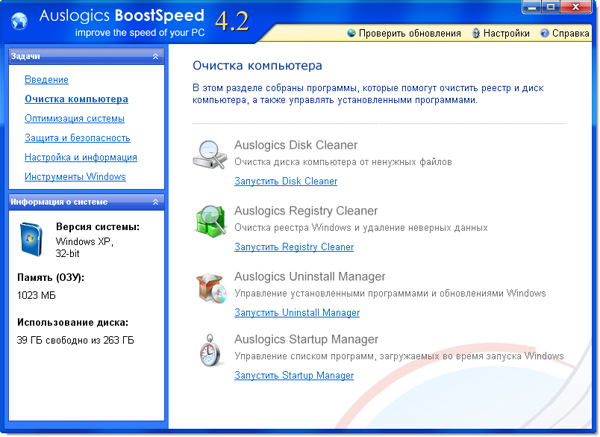Viewport: 600px width, 437px height.
Task: Maximize the BoostSpeed window
Action: pyautogui.click(x=551, y=7)
